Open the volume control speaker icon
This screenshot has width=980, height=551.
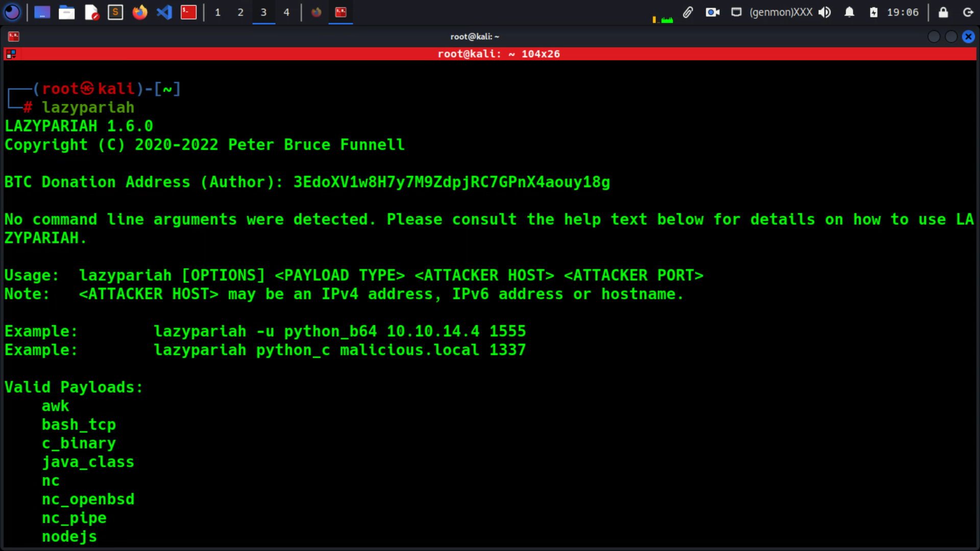[824, 12]
